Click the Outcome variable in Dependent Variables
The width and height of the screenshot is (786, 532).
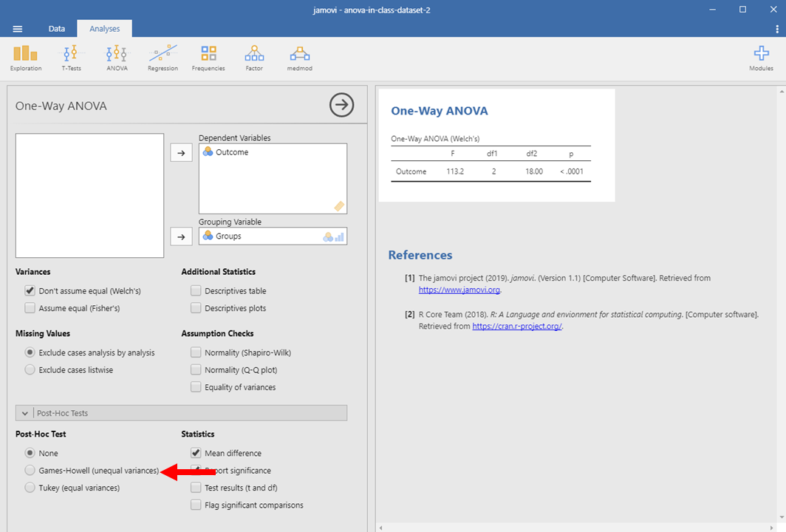click(x=232, y=152)
